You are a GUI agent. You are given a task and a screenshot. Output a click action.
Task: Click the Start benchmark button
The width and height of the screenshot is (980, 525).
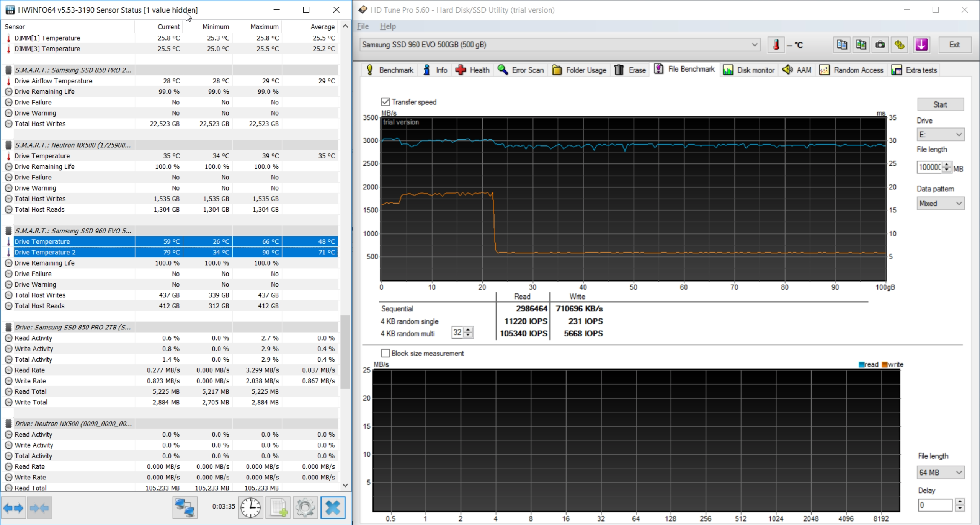(x=941, y=104)
